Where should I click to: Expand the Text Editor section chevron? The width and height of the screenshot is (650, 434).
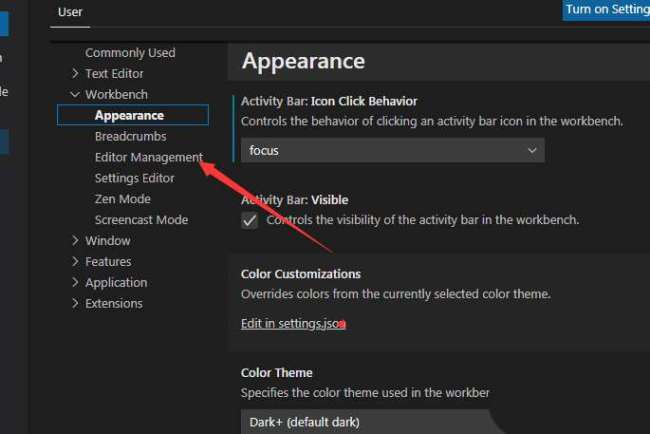(76, 74)
